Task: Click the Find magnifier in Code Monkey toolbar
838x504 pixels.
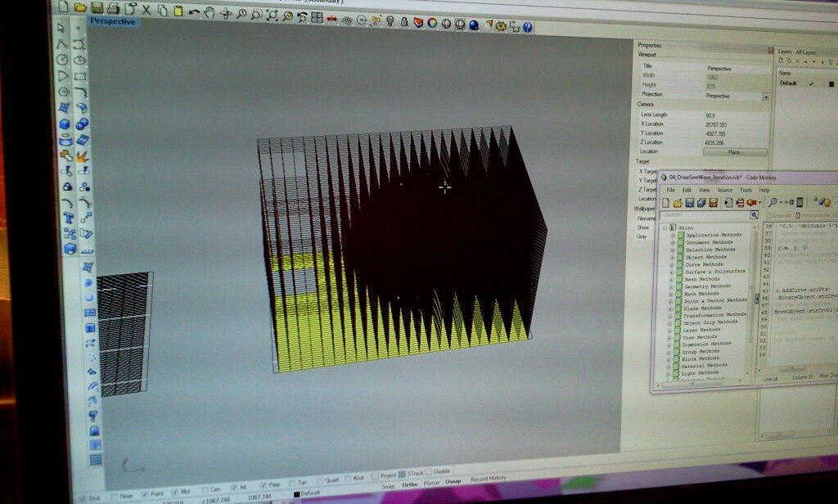Action: pos(773,201)
